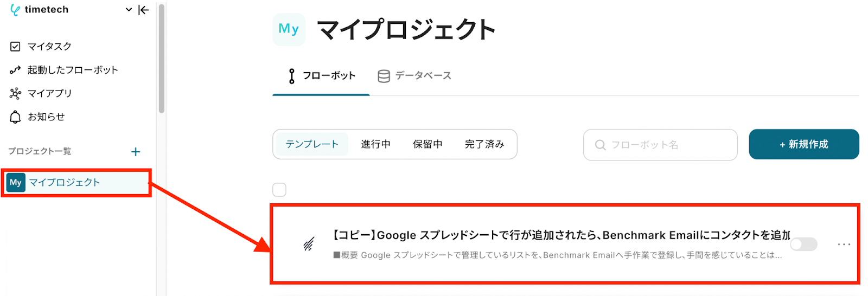The height and width of the screenshot is (296, 868).
Task: Collapse the sidebar with the arrow icon
Action: click(144, 10)
